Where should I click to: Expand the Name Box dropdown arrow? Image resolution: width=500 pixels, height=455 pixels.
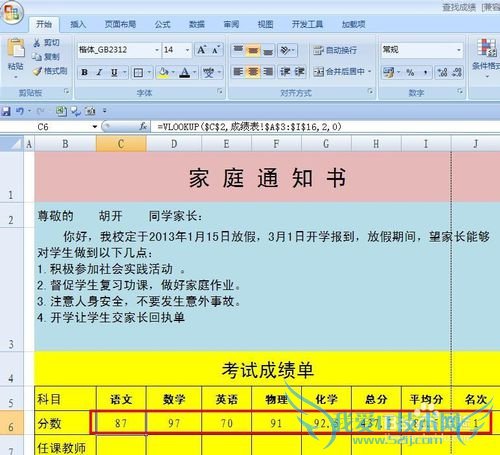click(95, 127)
